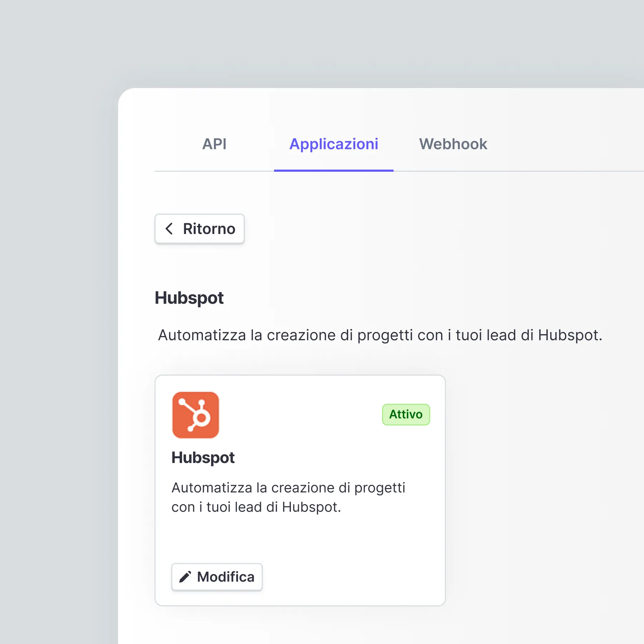Image resolution: width=644 pixels, height=644 pixels.
Task: Open the Webhook tab
Action: tap(453, 144)
